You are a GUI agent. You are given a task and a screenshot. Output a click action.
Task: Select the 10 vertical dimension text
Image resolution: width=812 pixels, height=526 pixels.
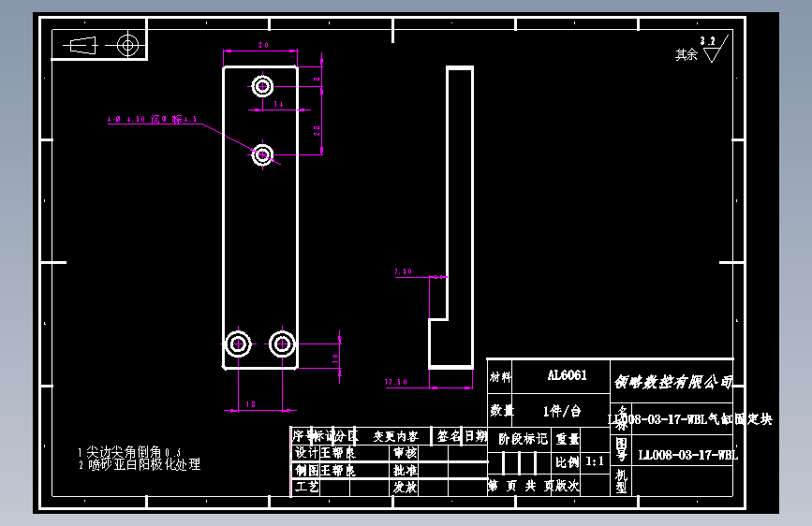[x=335, y=358]
